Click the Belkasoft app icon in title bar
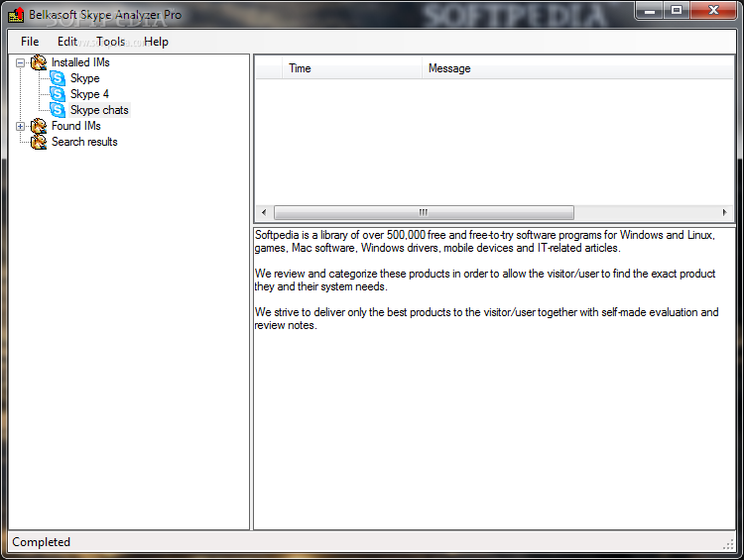The height and width of the screenshot is (560, 744). (x=16, y=15)
